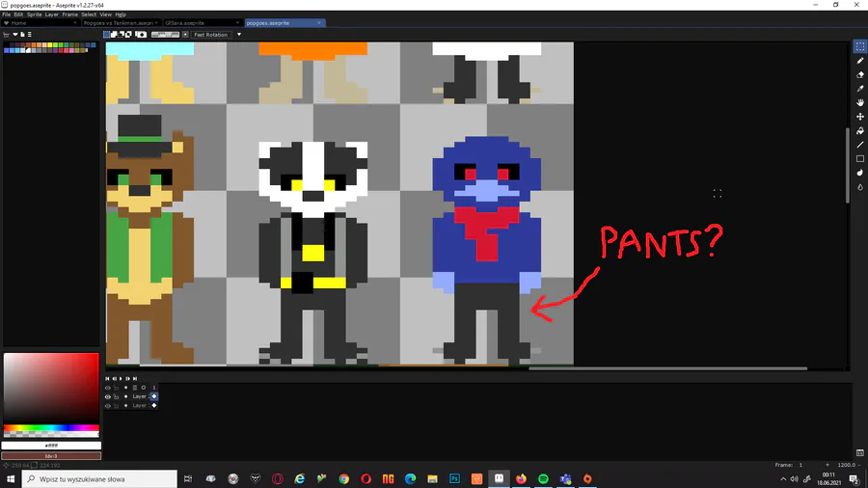Screen dimensions: 868x488
Task: Click the foreground color #ffffff swatch
Action: 51,446
